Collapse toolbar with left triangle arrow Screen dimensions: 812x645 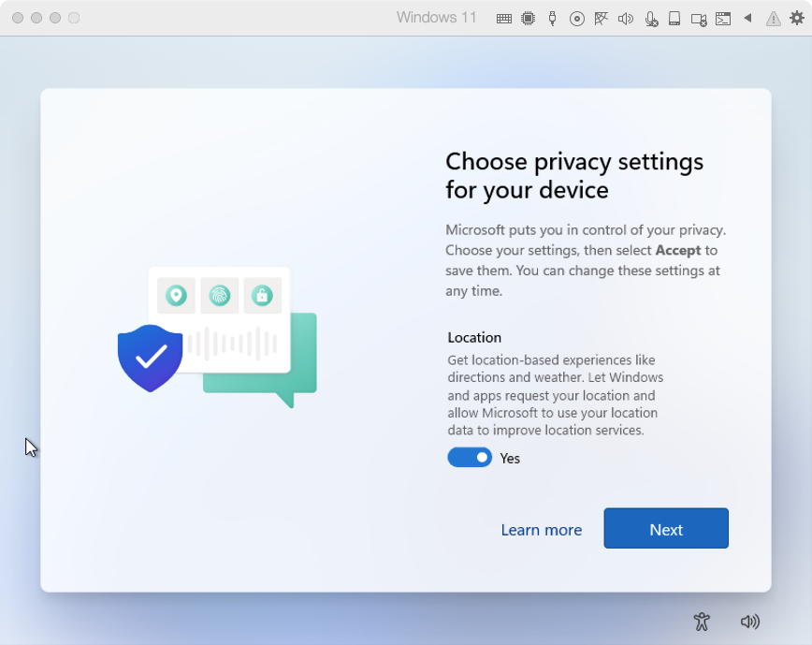tap(747, 18)
